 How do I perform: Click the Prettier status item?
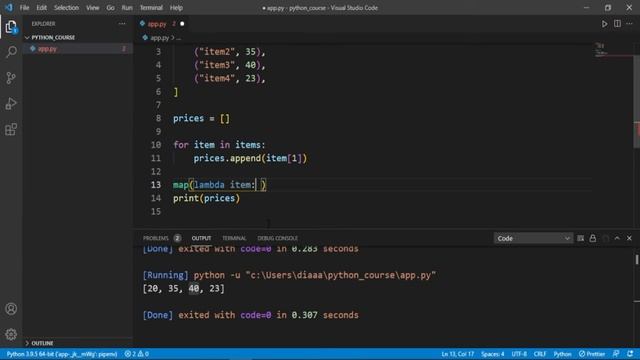592,354
